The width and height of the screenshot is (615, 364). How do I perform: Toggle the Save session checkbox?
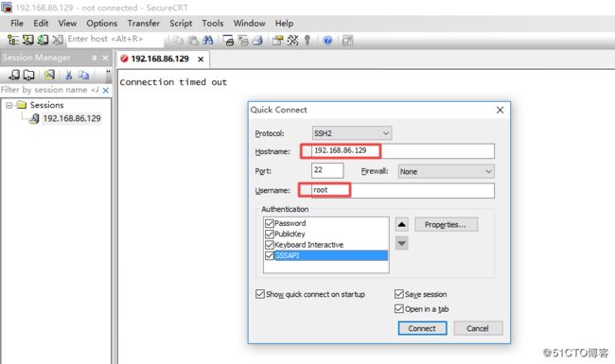click(399, 294)
